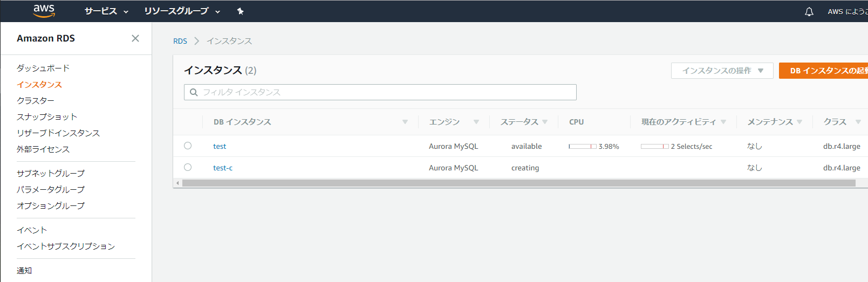Focus the フィルタ インスタンス search field
Screen dimensions: 868x282
coord(380,92)
